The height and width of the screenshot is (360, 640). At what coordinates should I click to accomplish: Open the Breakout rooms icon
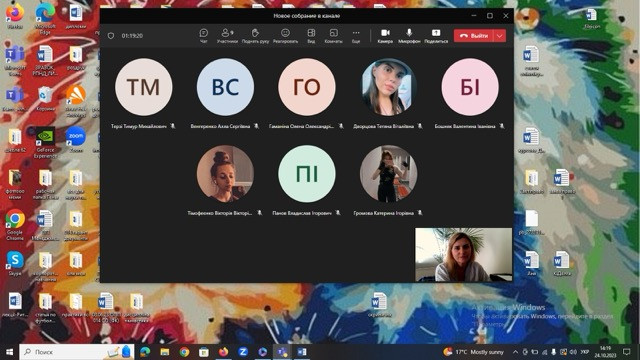(333, 36)
